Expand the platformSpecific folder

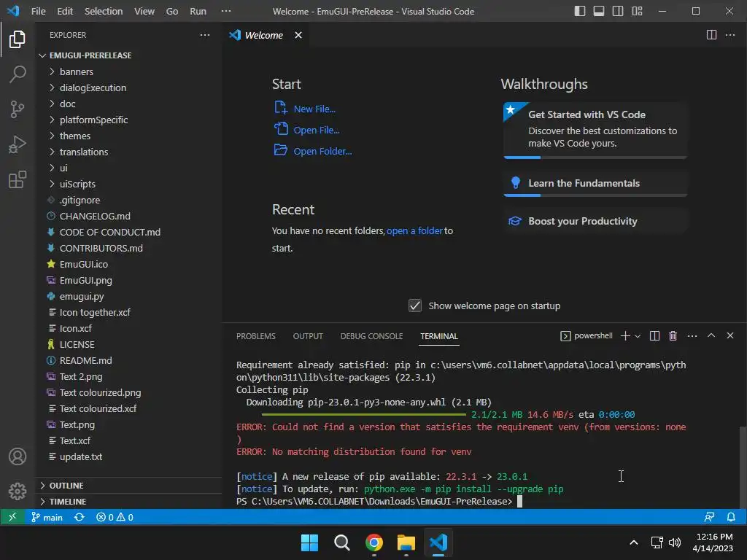pos(93,120)
